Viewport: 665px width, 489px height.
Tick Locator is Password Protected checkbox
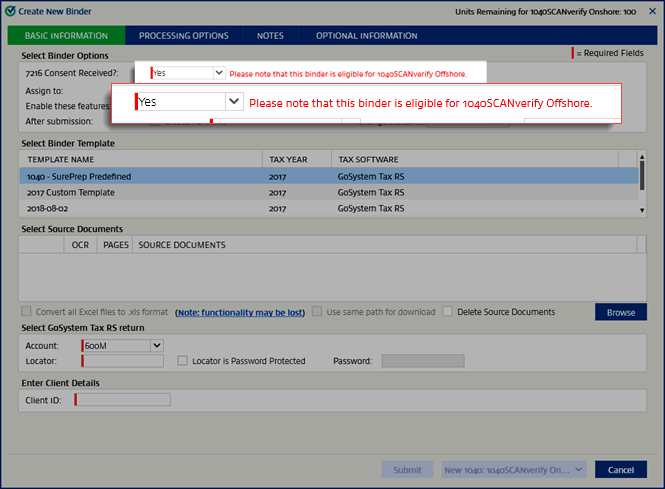click(x=183, y=361)
